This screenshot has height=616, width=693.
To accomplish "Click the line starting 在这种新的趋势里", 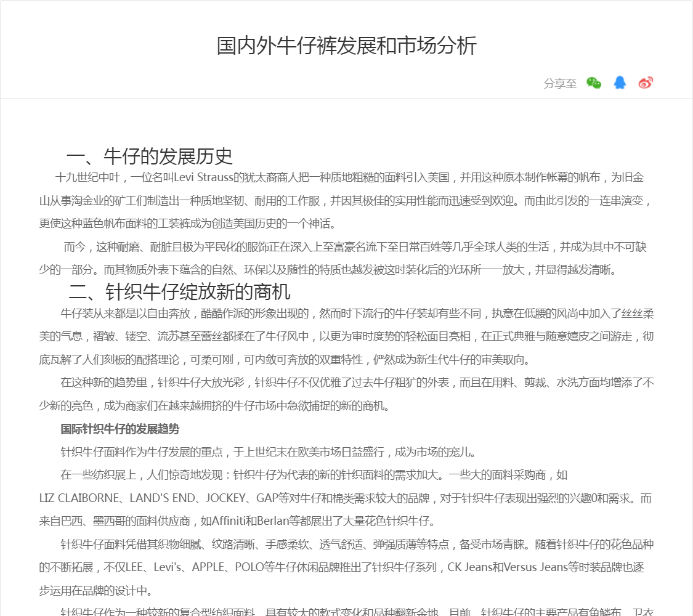I will (357, 383).
